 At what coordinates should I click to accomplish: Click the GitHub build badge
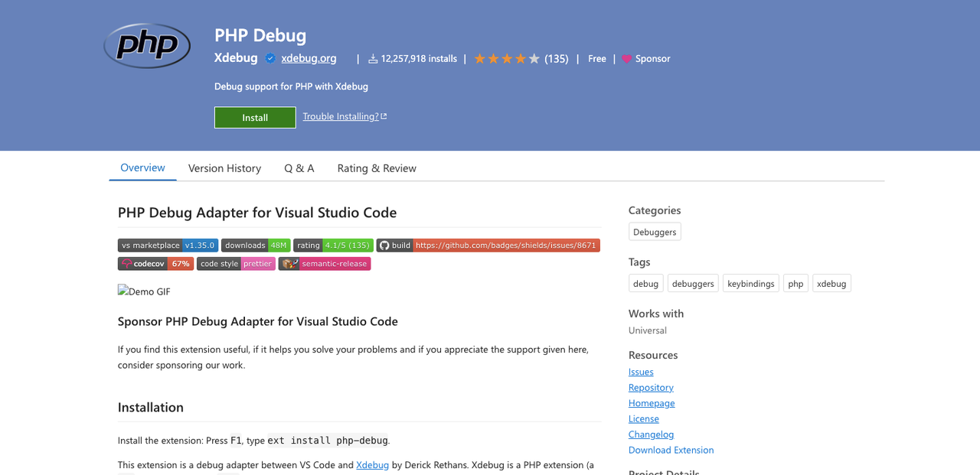click(x=488, y=246)
